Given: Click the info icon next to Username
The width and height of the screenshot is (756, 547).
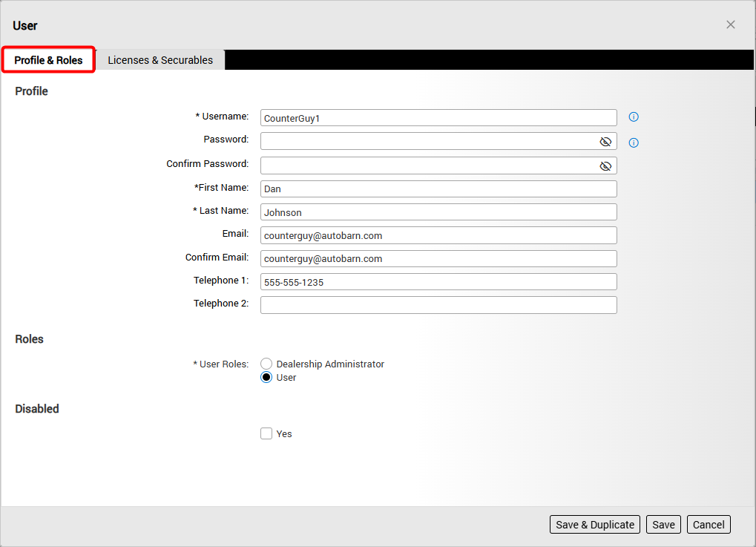Looking at the screenshot, I should pyautogui.click(x=634, y=117).
